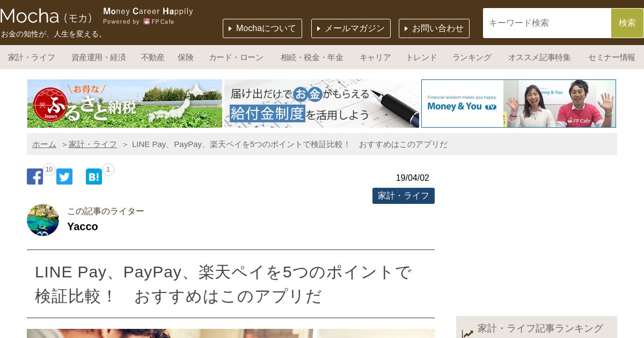Click the article date 19/04/02
644x338 pixels.
(413, 178)
